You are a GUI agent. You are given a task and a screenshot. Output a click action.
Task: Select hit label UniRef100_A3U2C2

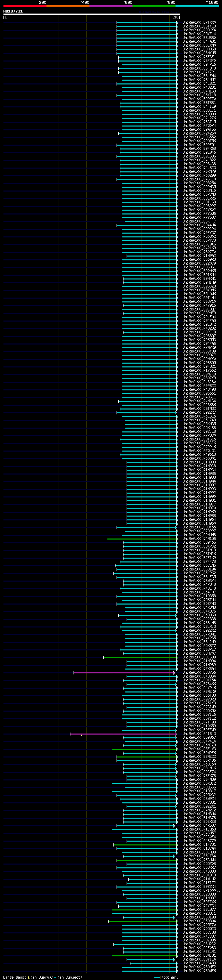click(x=199, y=944)
